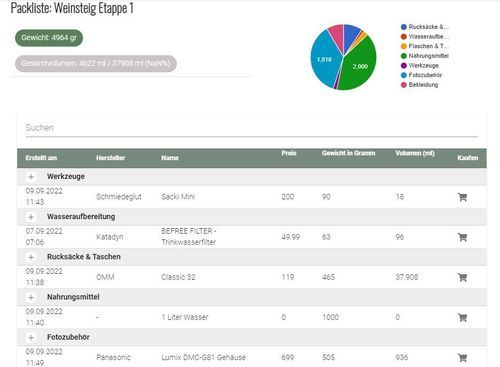Sort by Erstellt am column
The width and height of the screenshot is (500, 367).
click(x=41, y=158)
